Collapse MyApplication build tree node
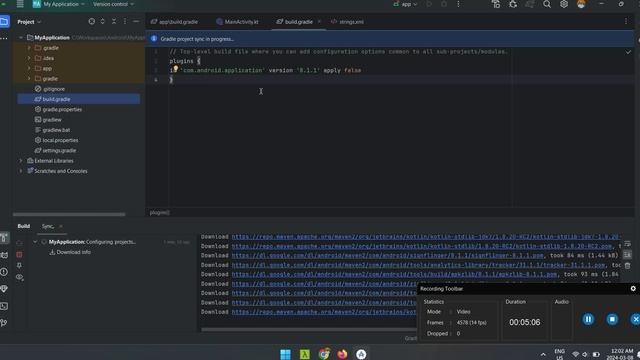640x360 pixels. [x=35, y=242]
